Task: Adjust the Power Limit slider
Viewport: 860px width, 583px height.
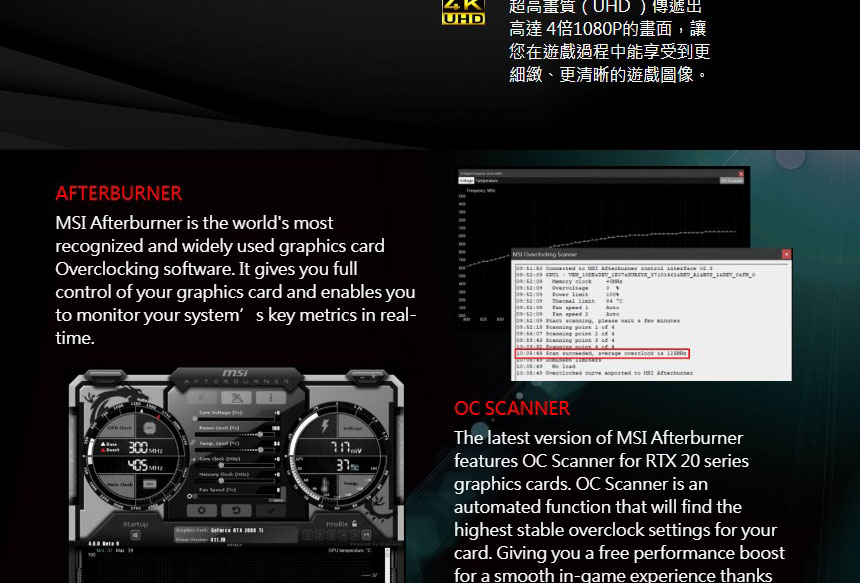Action: 235,434
